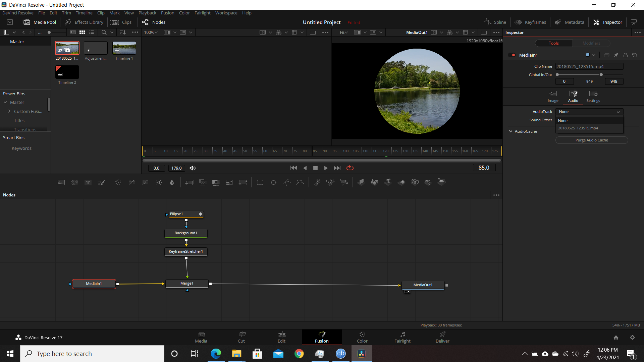Viewport: 644px width, 362px height.
Task: Toggle the Keyframes panel
Action: (530, 22)
